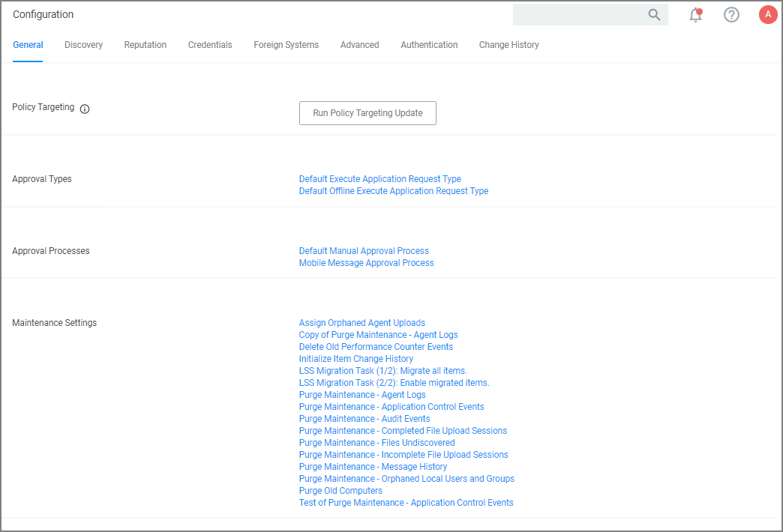Screen dimensions: 783x532
Task: Open the Purge Old Computers link
Action: [340, 491]
